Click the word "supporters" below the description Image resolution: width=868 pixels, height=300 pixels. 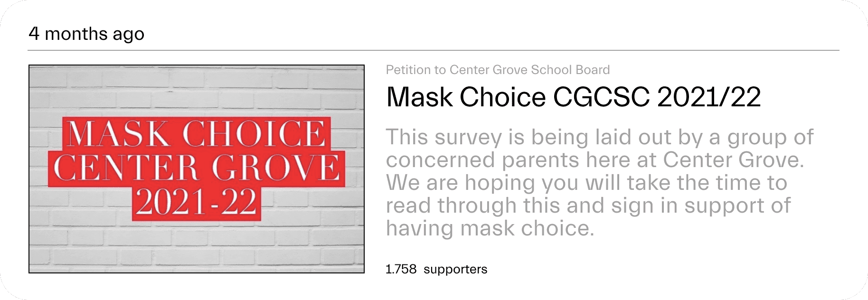[x=455, y=269]
